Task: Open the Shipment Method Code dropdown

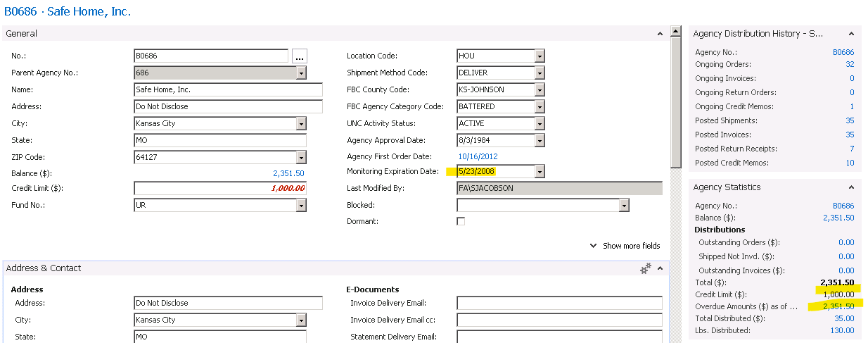Action: [x=540, y=73]
